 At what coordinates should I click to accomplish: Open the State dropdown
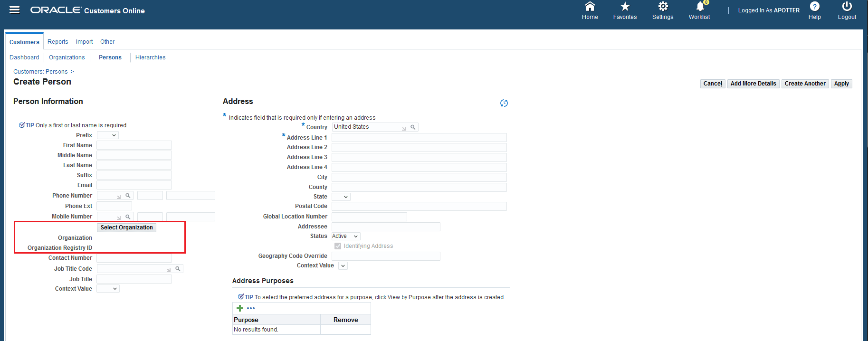tap(341, 197)
